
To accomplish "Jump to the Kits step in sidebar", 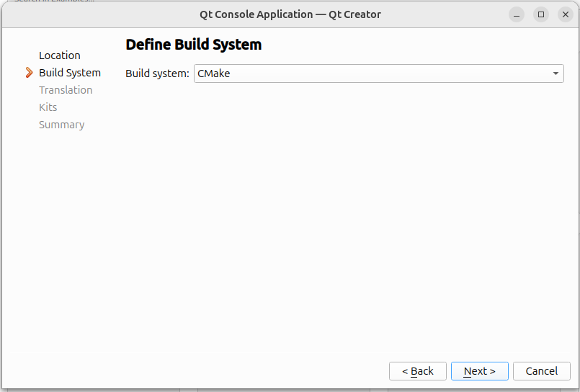I will tap(48, 107).
